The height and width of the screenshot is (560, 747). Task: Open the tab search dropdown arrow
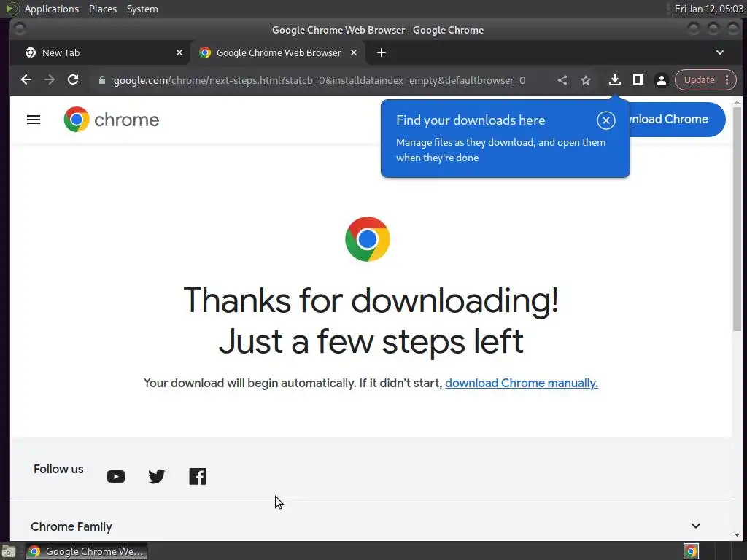720,52
